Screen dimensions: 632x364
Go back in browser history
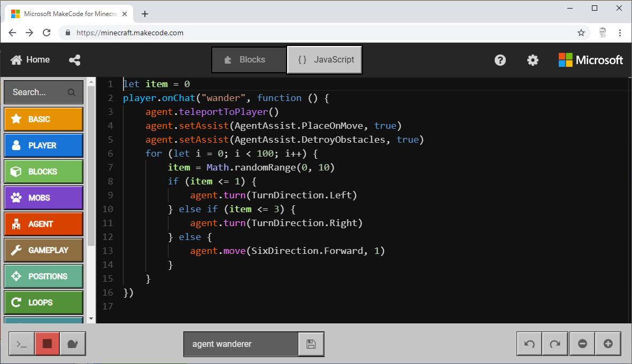[x=12, y=33]
